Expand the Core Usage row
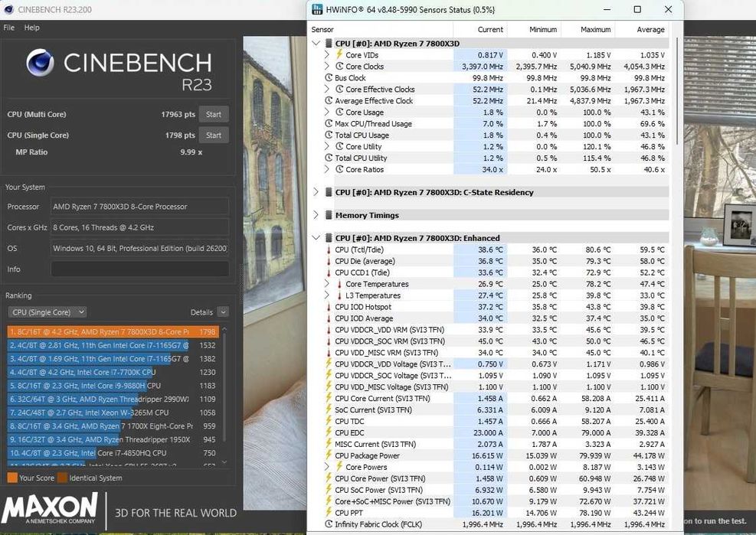 [327, 113]
